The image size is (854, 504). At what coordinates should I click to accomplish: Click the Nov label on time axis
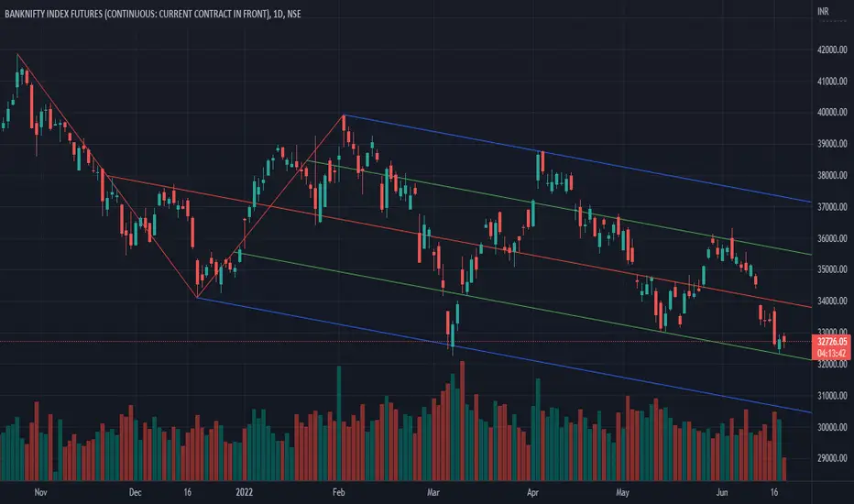pos(41,493)
